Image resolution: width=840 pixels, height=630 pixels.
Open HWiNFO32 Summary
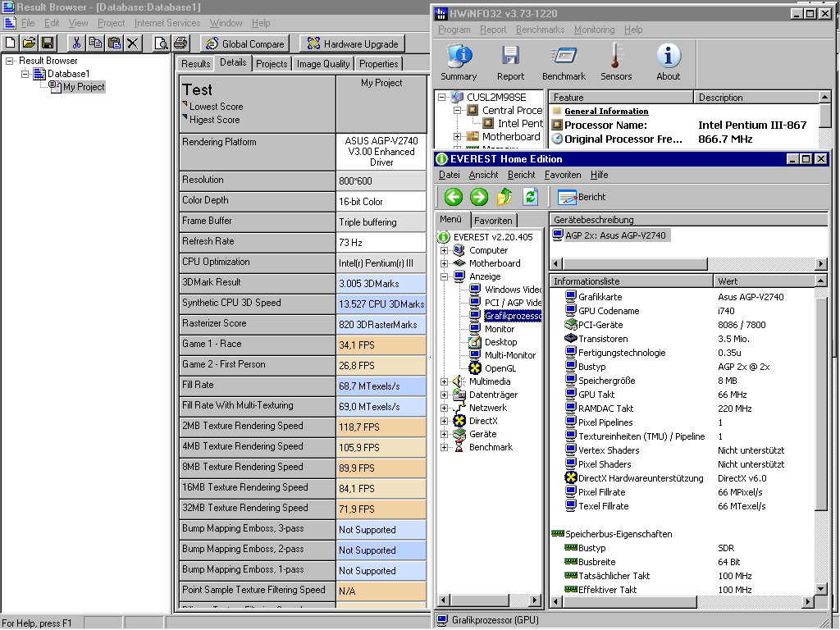coord(459,62)
